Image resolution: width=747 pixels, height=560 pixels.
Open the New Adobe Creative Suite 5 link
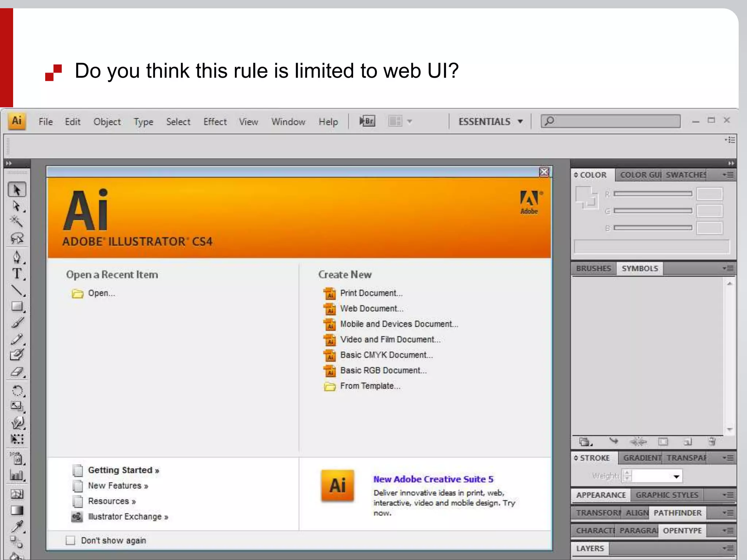pos(433,479)
